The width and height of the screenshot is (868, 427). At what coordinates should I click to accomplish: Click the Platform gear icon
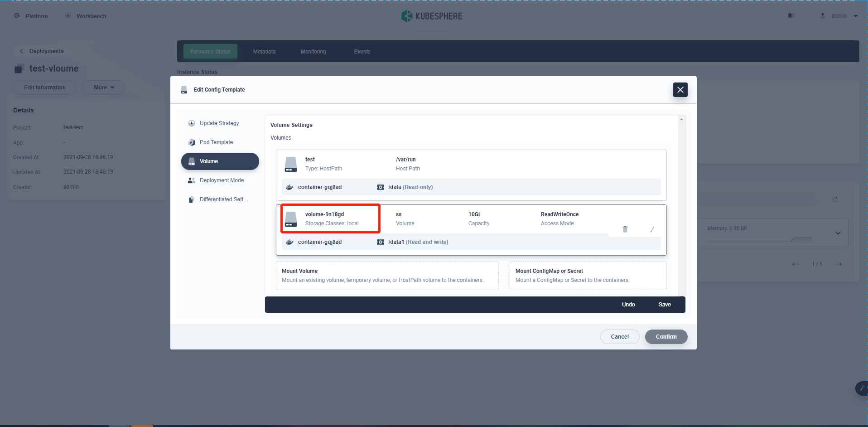click(16, 15)
